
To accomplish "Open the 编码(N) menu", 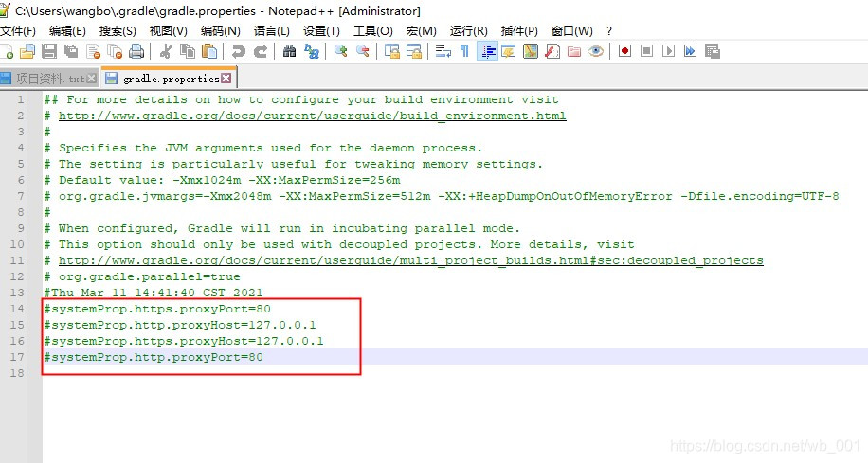I will [x=221, y=31].
